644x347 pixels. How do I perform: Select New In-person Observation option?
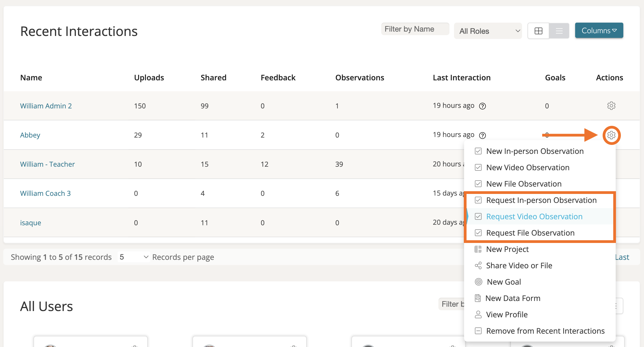pos(535,151)
